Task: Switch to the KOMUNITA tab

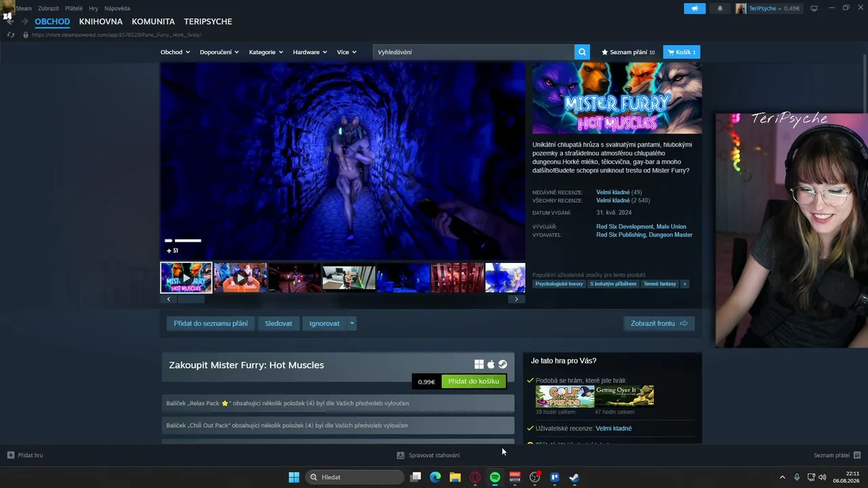Action: [x=153, y=22]
